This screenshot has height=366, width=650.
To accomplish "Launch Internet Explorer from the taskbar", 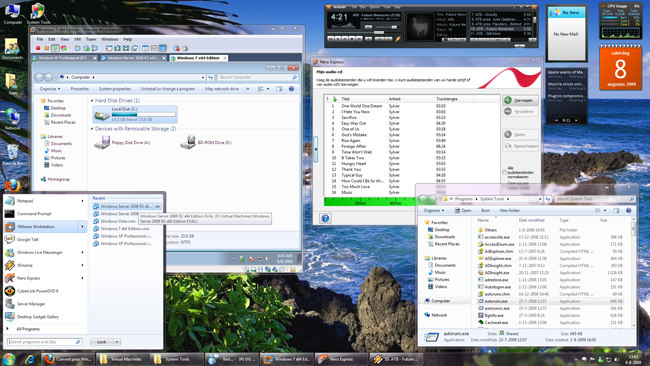I will click(x=29, y=359).
